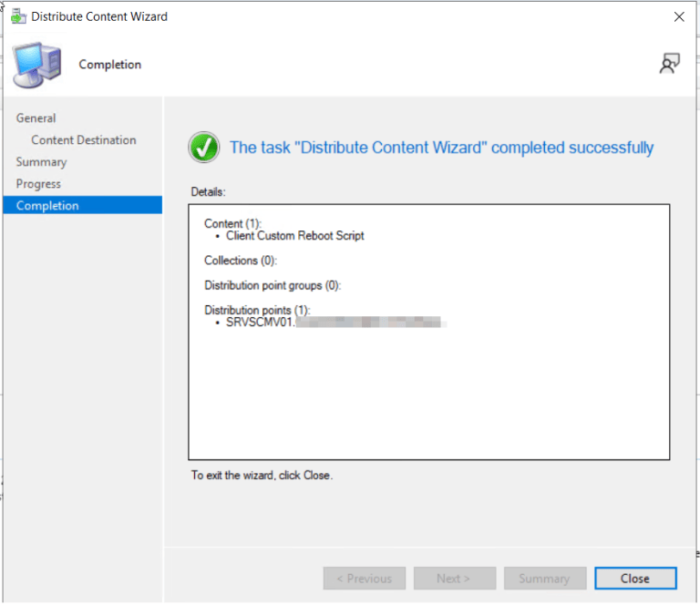
Task: Select the General step in the sidebar
Action: (x=36, y=118)
